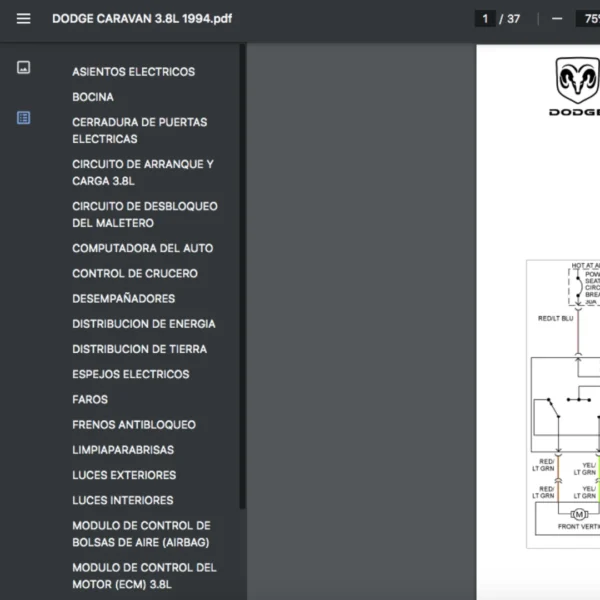
Task: Click the current page number field
Action: (x=485, y=18)
